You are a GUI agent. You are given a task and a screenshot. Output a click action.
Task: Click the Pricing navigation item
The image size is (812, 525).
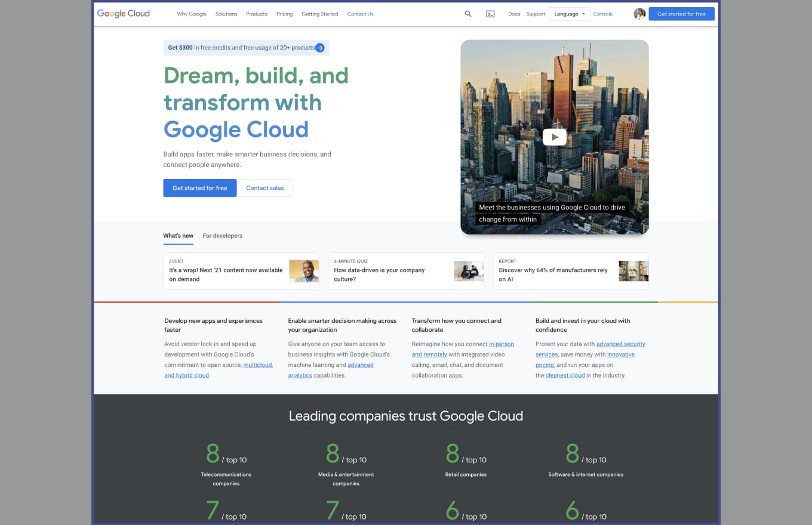[284, 14]
